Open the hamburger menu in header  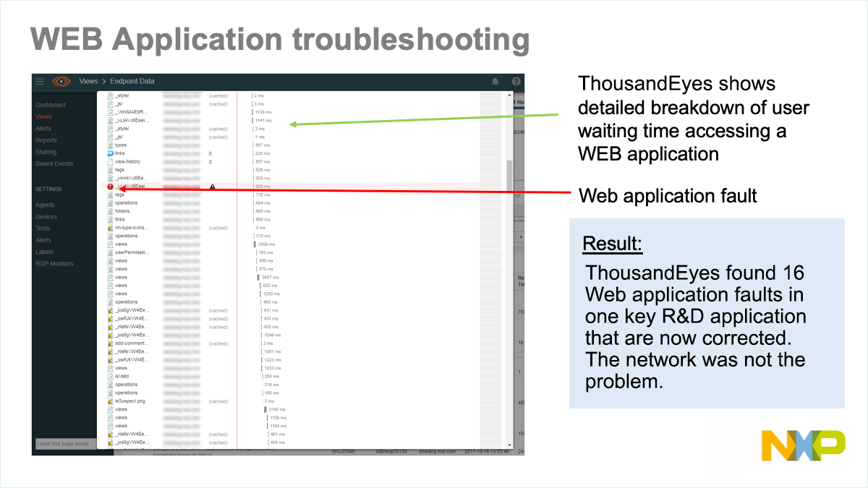(x=40, y=82)
